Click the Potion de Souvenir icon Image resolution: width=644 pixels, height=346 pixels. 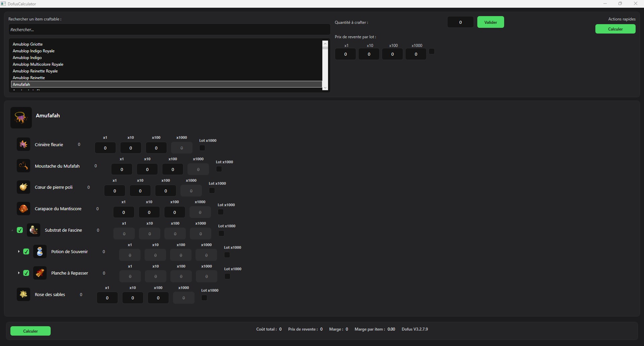pyautogui.click(x=40, y=251)
